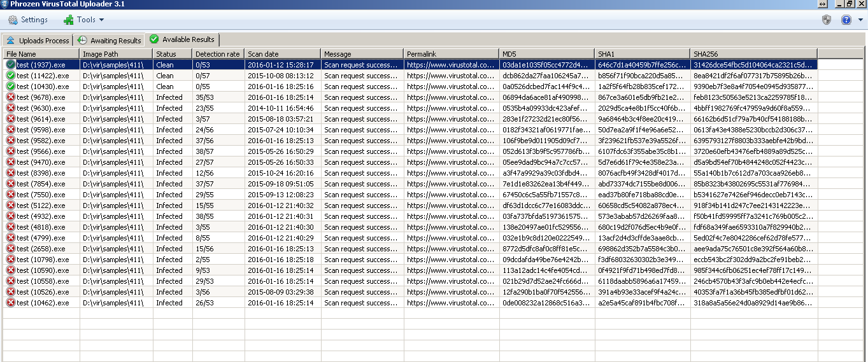
Task: Click MD5 hash starting 106f9be9d011905
Action: pos(546,141)
